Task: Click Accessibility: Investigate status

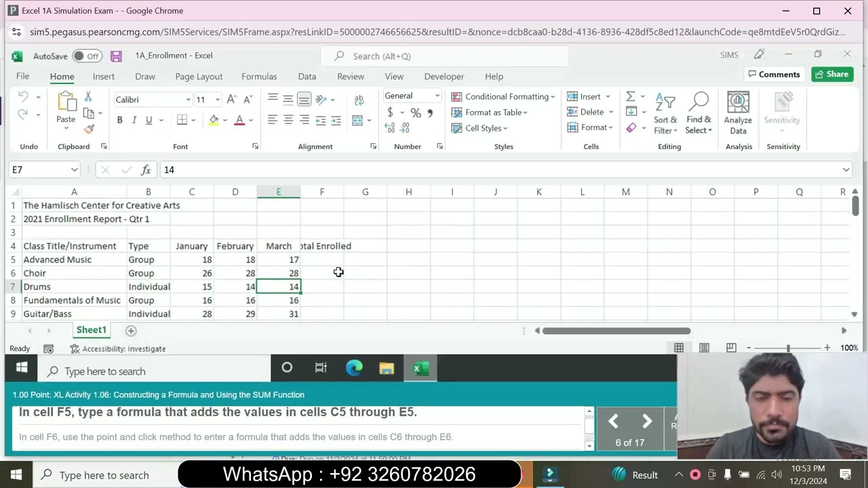Action: tap(118, 348)
